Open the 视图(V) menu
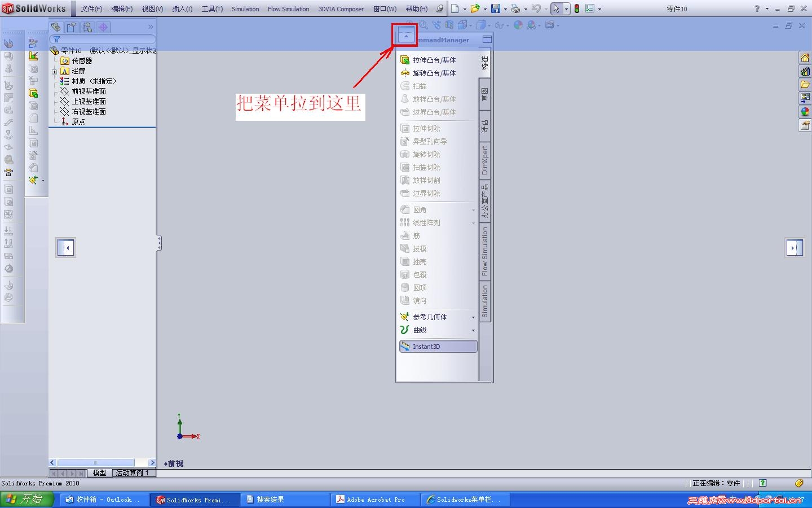 tap(152, 9)
